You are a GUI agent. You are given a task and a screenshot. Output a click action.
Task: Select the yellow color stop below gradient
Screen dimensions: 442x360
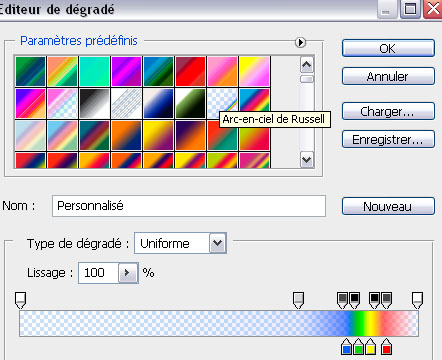[x=370, y=347]
